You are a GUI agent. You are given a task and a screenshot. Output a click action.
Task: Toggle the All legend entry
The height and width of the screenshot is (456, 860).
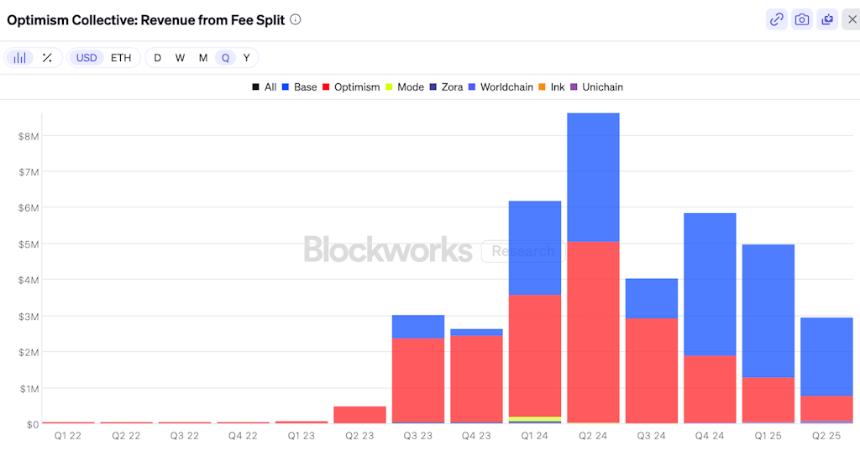tap(264, 87)
